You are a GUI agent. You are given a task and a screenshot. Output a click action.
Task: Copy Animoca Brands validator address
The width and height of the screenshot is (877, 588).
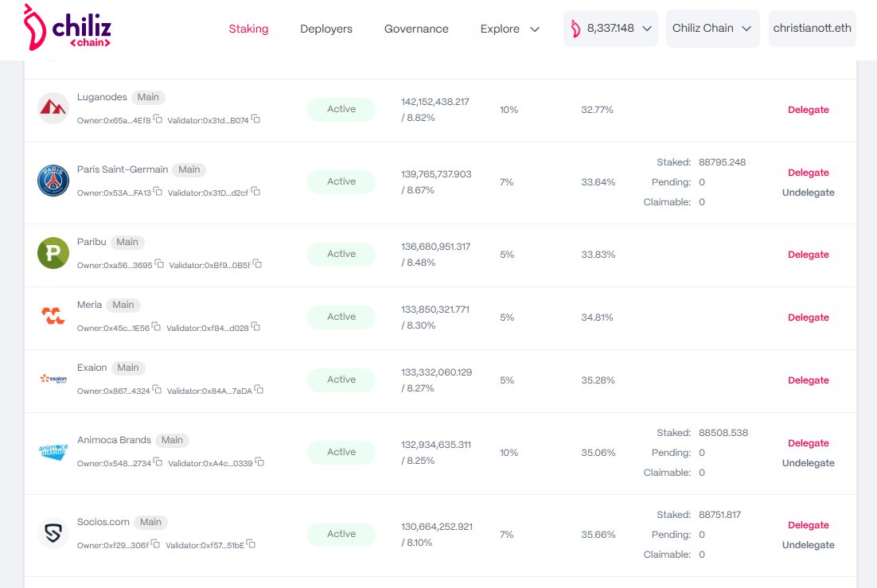(259, 462)
